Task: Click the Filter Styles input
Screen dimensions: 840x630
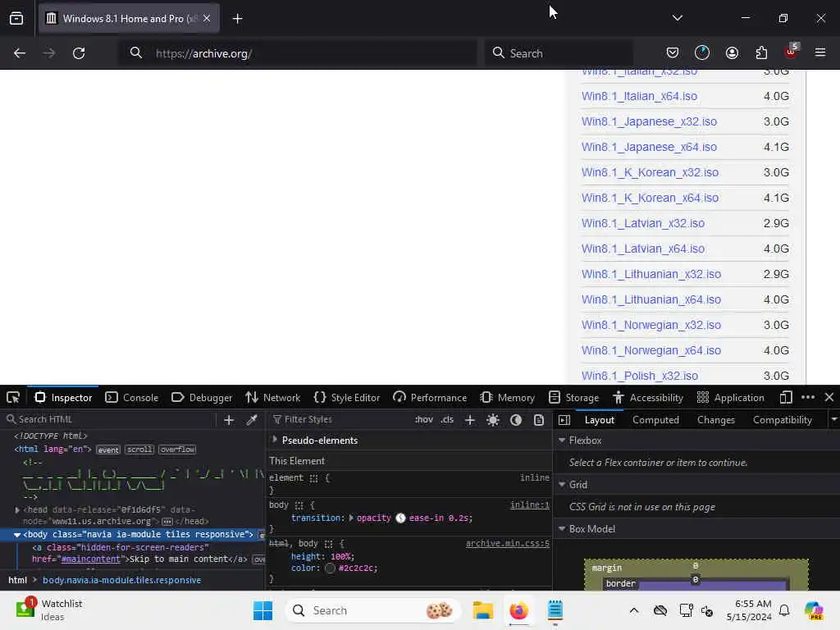Action: (340, 419)
